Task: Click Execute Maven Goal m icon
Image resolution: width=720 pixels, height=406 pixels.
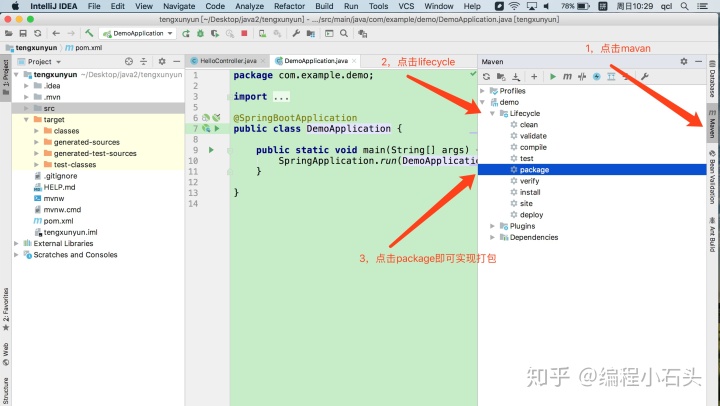Action: (x=568, y=77)
